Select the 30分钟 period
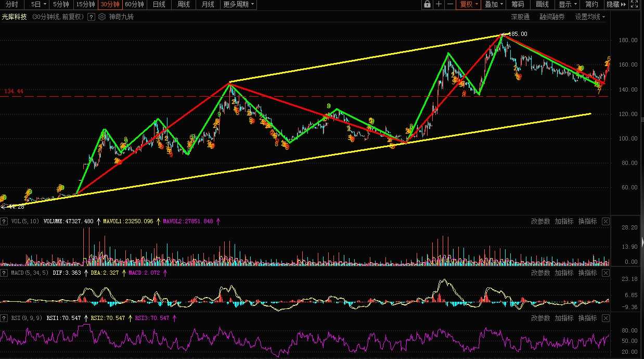The width and height of the screenshot is (644, 359). (x=110, y=4)
